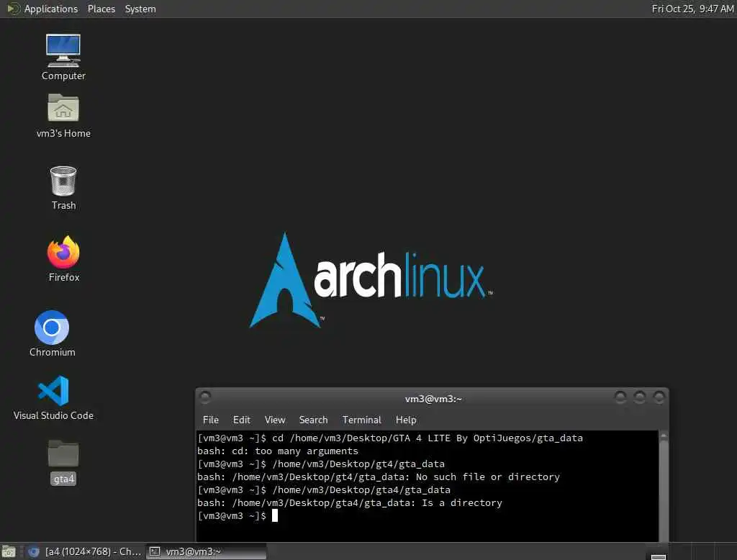Switch to the Chromium window in the taskbar

tap(85, 551)
